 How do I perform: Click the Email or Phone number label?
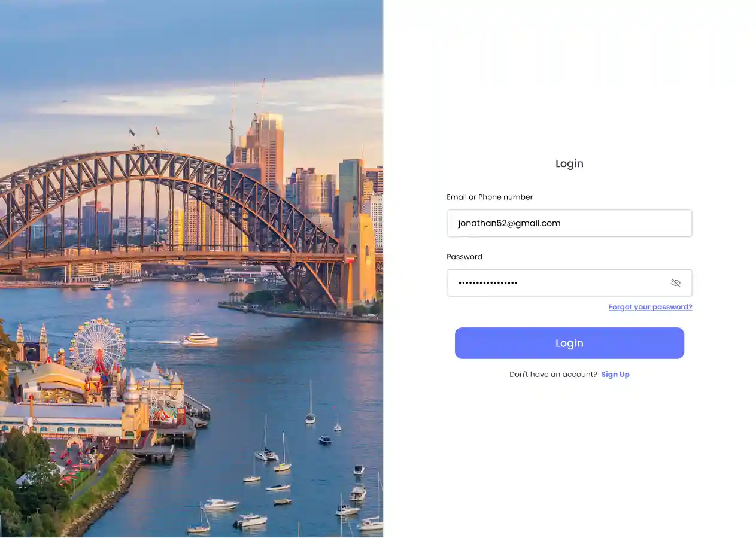490,197
